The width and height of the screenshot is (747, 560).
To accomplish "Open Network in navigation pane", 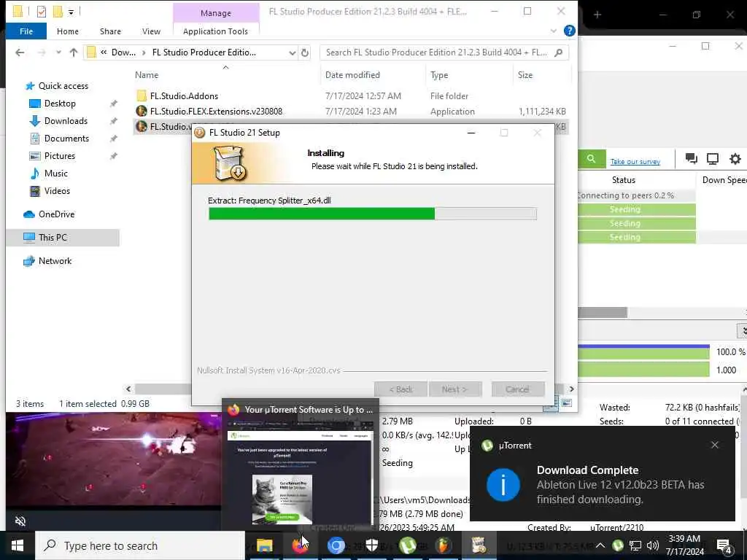I will pyautogui.click(x=55, y=261).
